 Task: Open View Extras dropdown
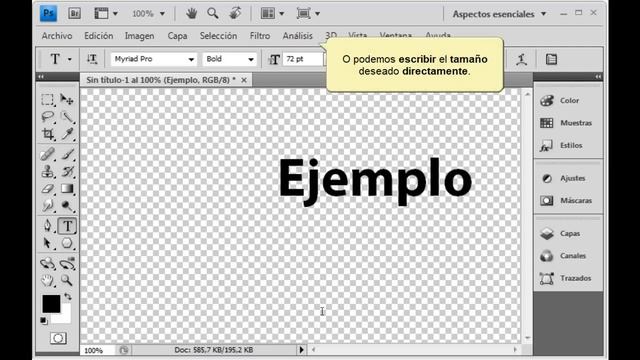[106, 13]
